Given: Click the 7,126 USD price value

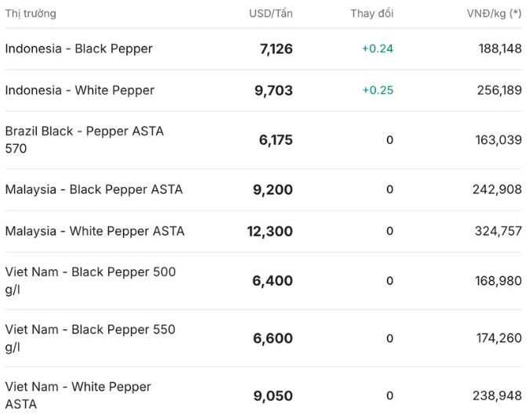Looking at the screenshot, I should click(x=276, y=49).
